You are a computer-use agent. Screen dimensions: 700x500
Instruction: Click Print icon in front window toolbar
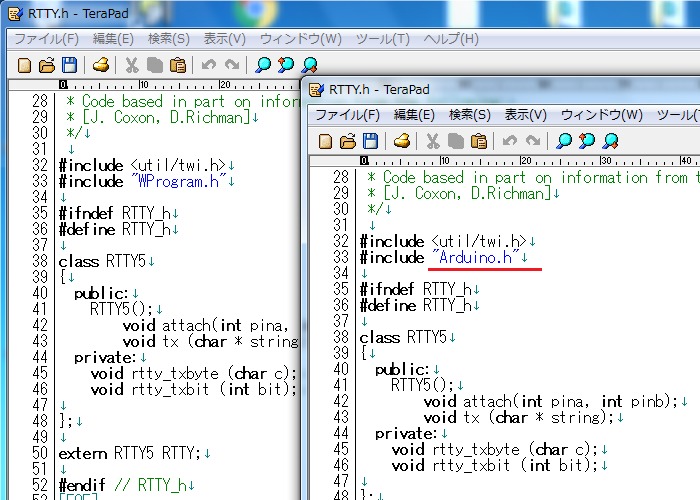click(x=402, y=140)
